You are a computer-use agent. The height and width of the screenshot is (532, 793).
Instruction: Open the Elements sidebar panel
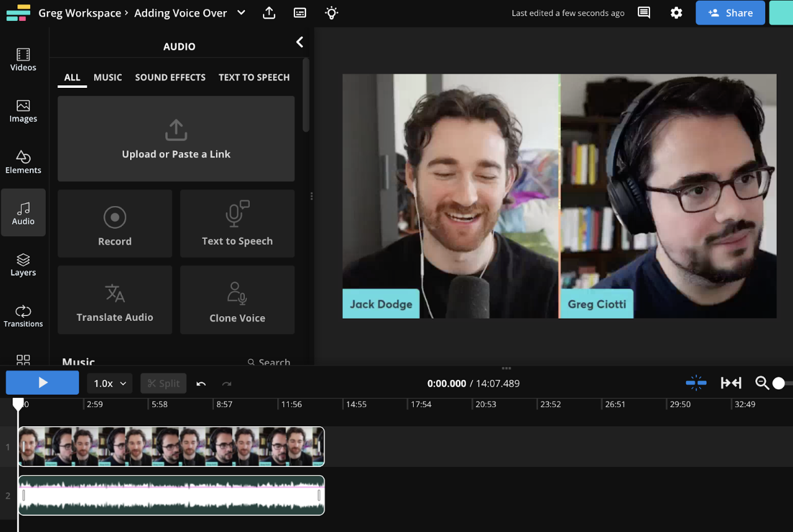click(23, 162)
